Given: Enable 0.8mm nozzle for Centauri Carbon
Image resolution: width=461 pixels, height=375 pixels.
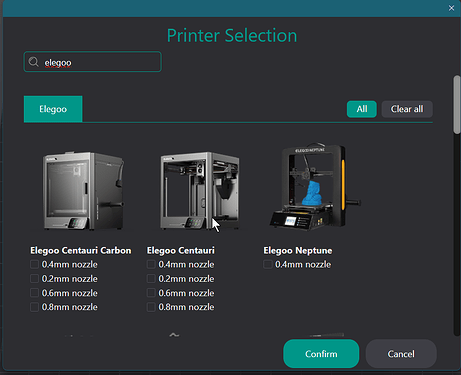Looking at the screenshot, I should (34, 307).
